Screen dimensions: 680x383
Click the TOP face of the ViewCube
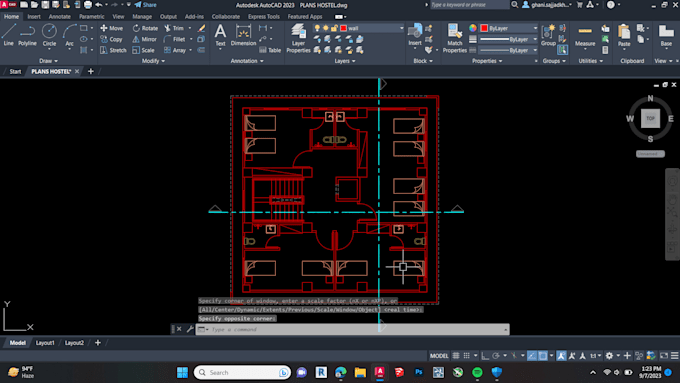(x=650, y=118)
